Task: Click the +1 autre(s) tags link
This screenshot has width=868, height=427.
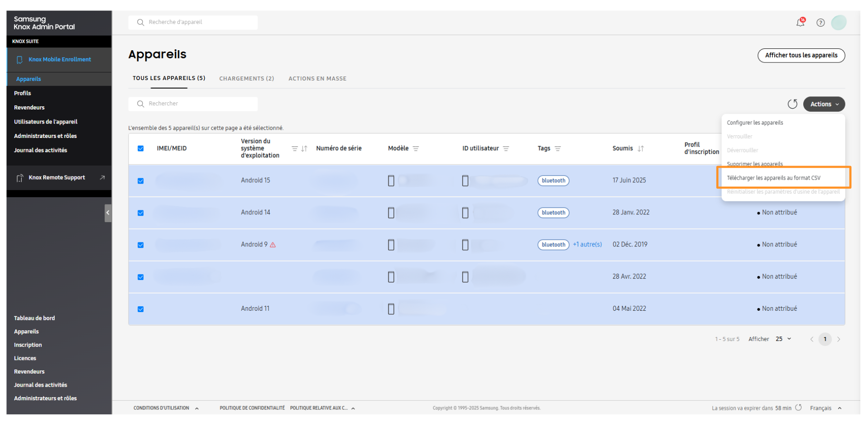Action: (x=587, y=245)
